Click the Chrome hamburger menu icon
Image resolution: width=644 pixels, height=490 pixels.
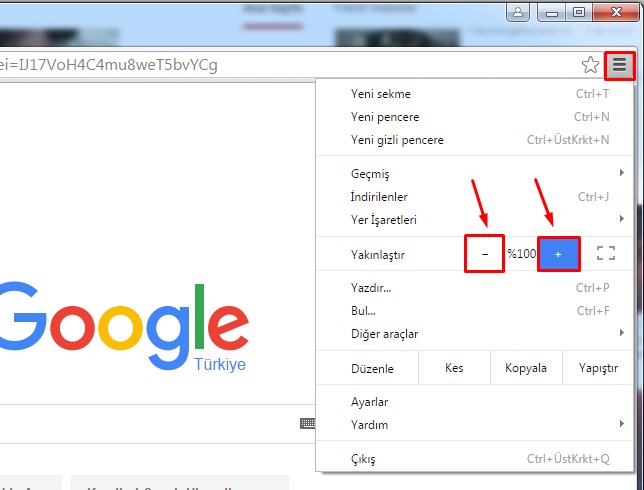[x=620, y=66]
